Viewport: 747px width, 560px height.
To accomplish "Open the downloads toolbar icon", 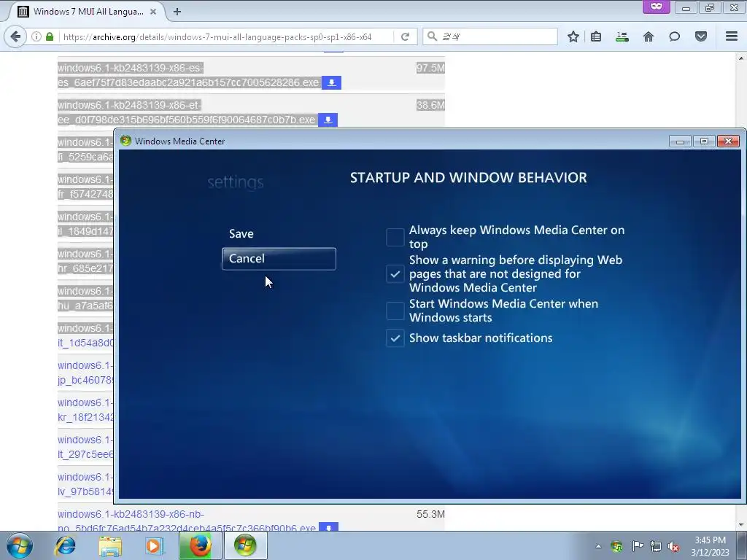I will pyautogui.click(x=622, y=36).
